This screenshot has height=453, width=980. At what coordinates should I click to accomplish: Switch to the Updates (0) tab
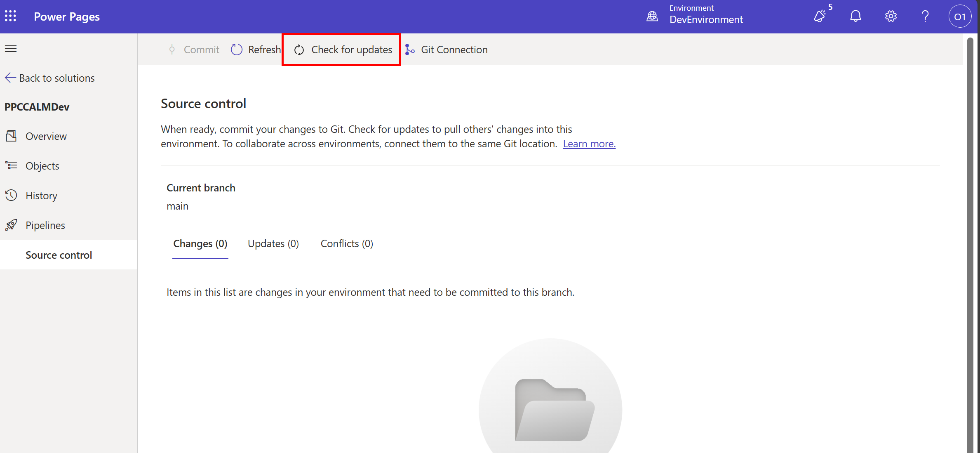(x=273, y=243)
